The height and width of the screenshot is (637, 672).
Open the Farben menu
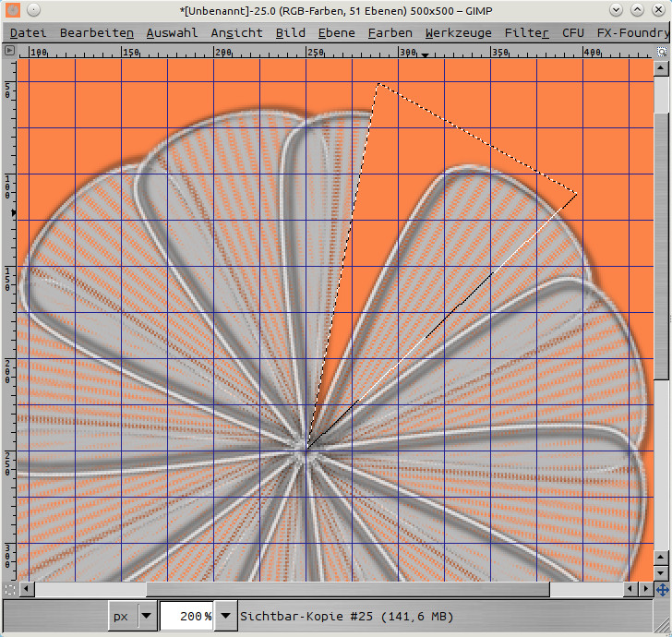(390, 32)
